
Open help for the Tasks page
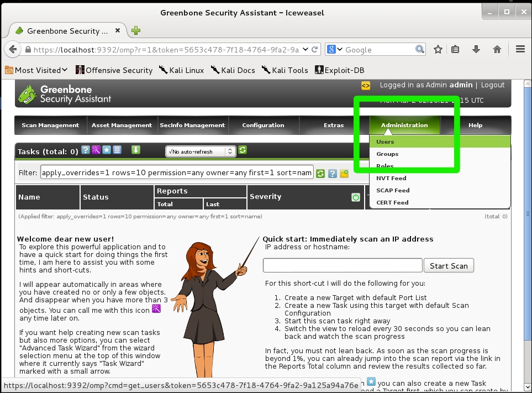[86, 150]
